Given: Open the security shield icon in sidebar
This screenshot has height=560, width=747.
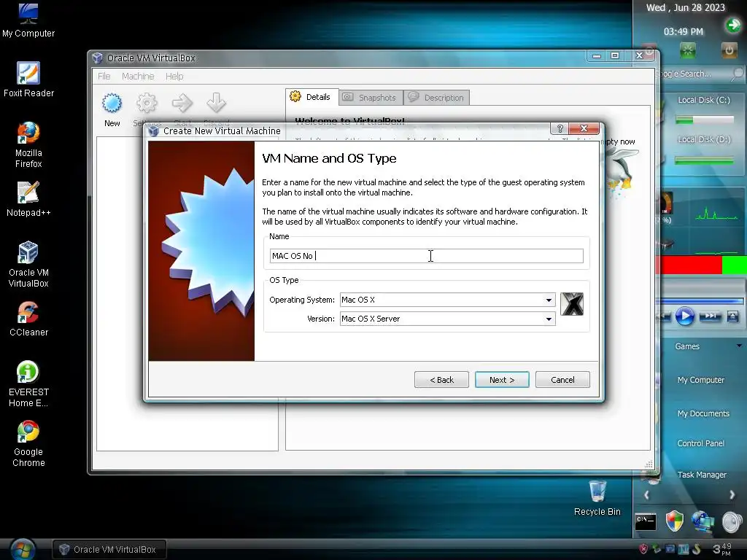Looking at the screenshot, I should (x=674, y=521).
